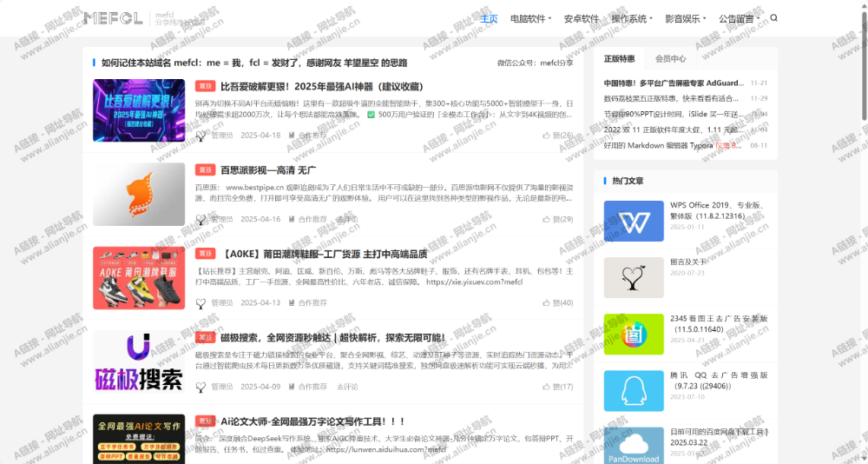Viewport: 868px width, 464px height.
Task: Open 2345 看图王 去广告安装版 title
Action: (x=719, y=324)
